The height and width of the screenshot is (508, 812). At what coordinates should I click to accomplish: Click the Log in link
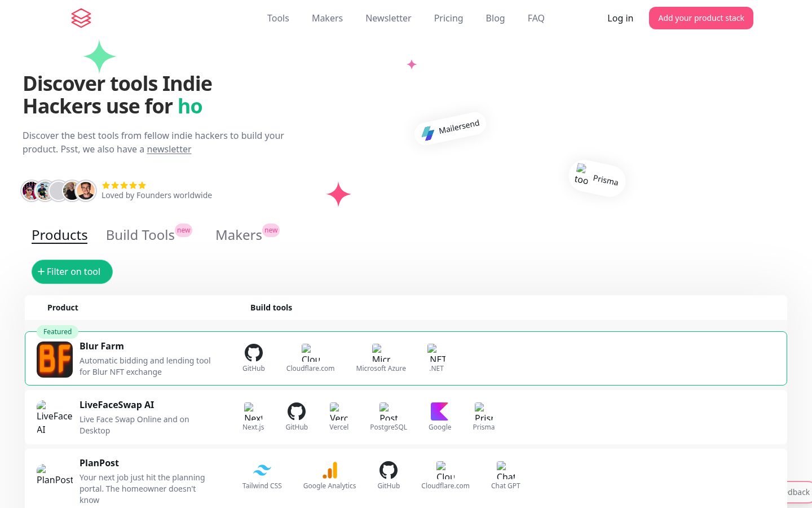pos(620,18)
